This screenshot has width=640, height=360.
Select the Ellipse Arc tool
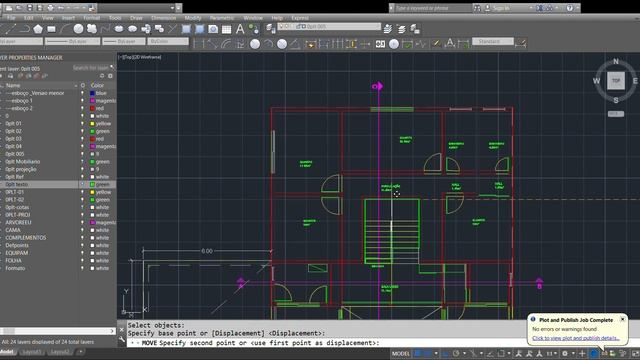coord(132,29)
